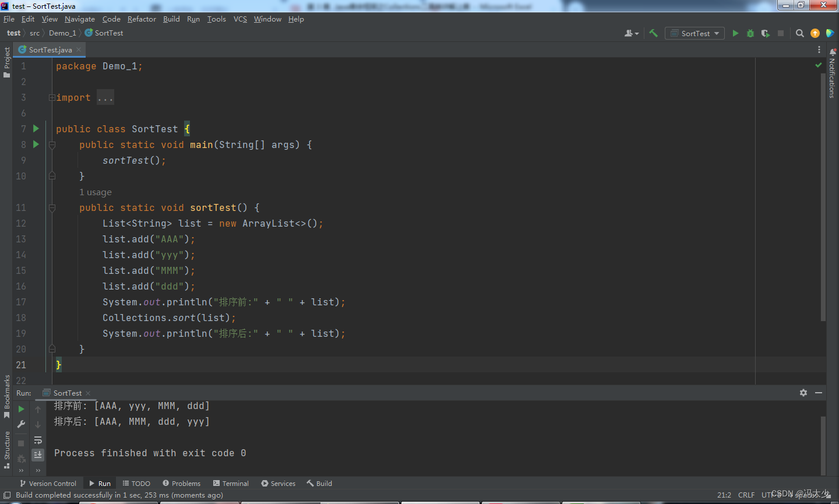Open the Build menu
The width and height of the screenshot is (839, 504).
171,19
